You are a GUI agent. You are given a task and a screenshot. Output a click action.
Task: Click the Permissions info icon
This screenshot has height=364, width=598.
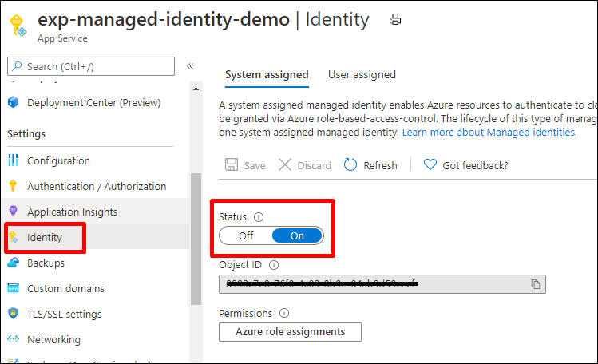(x=284, y=313)
